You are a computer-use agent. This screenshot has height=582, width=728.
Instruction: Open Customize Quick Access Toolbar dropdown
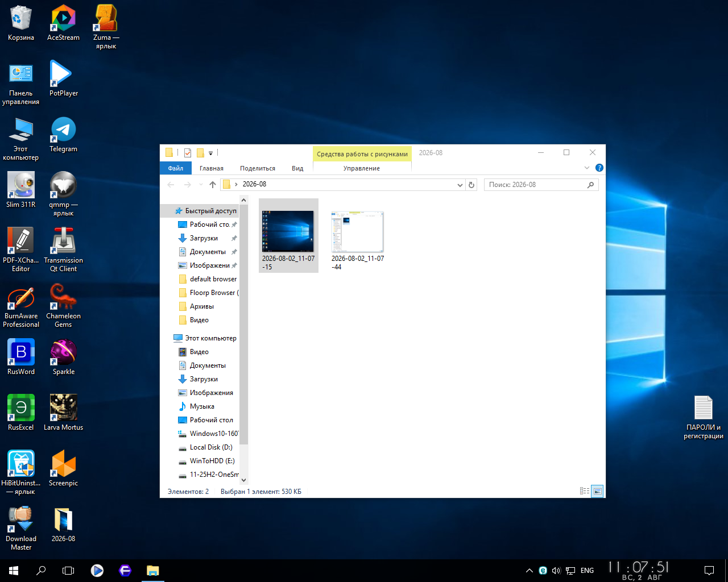click(x=210, y=153)
